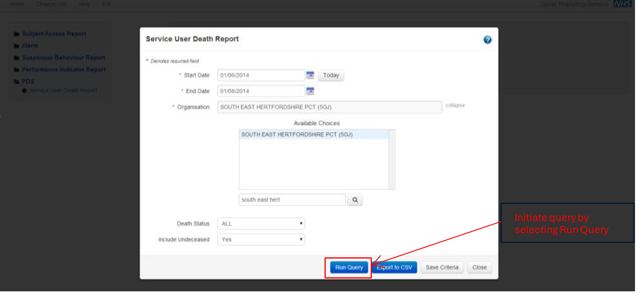The width and height of the screenshot is (644, 305).
Task: Collapse the PDS folder in sidebar
Action: [28, 81]
